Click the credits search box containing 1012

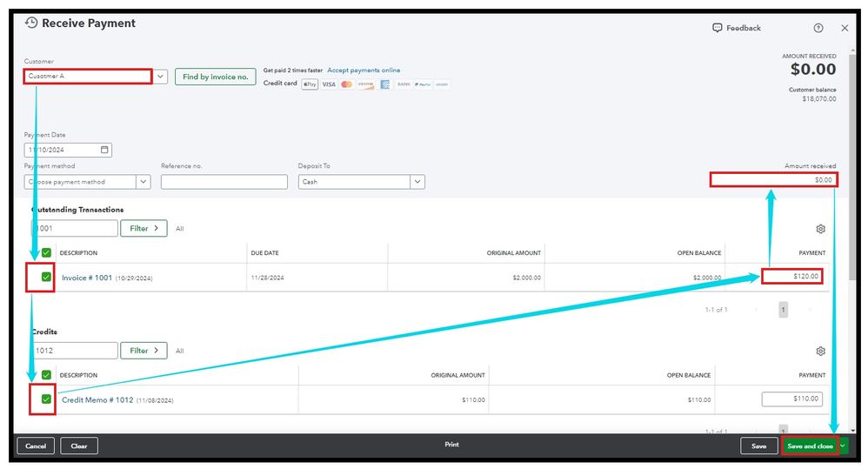pyautogui.click(x=74, y=351)
